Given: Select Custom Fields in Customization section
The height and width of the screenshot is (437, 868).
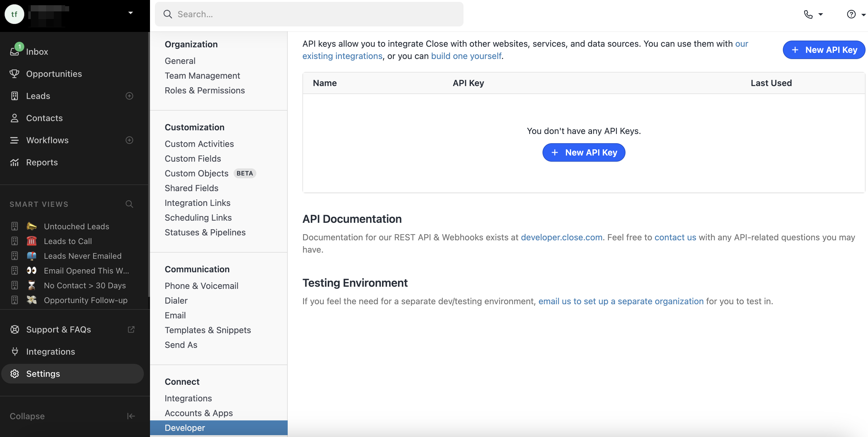Looking at the screenshot, I should pos(193,158).
